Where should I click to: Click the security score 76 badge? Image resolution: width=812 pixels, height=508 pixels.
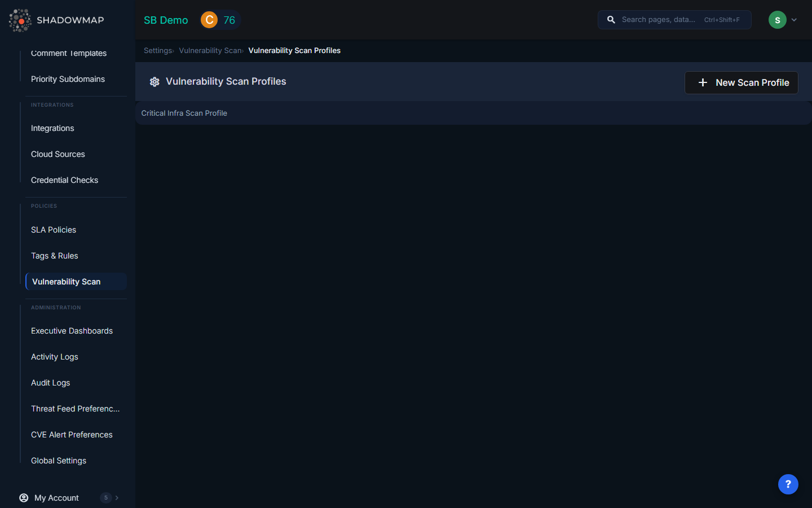pyautogui.click(x=229, y=20)
